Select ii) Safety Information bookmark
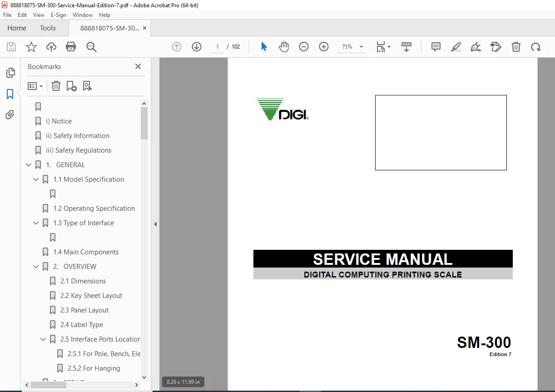 78,136
